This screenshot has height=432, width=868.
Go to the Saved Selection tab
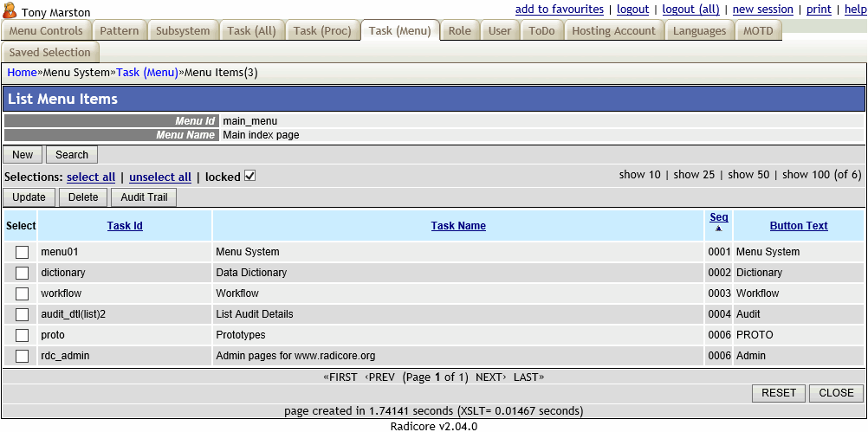tap(49, 52)
